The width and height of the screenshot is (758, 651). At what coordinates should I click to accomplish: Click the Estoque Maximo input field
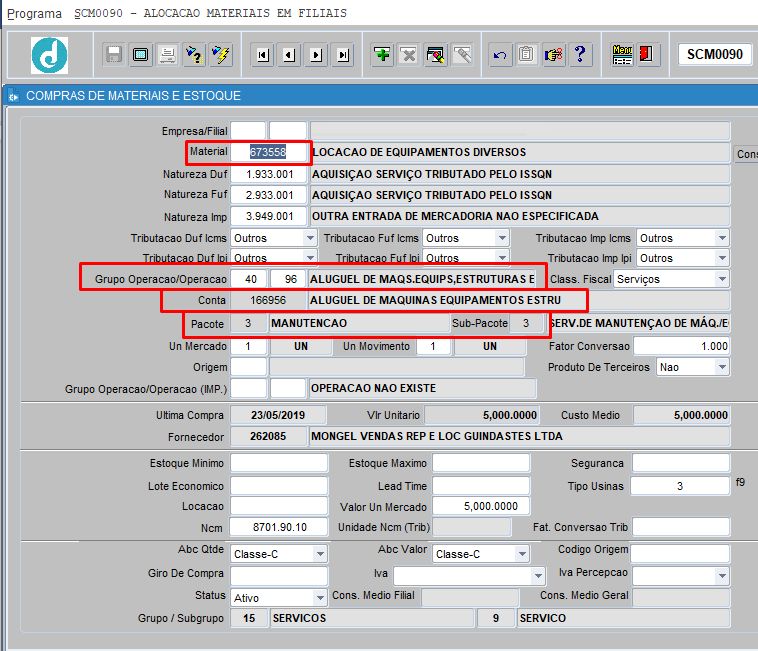481,463
